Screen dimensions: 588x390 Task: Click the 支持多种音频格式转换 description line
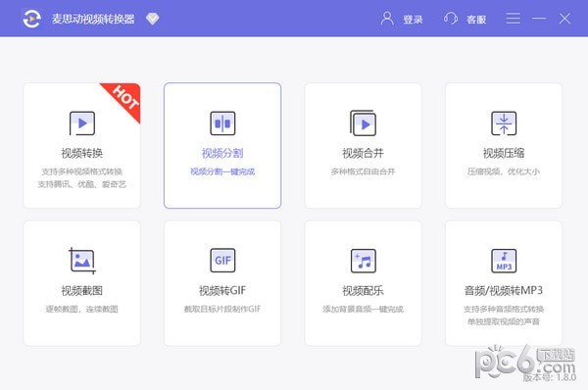point(504,309)
